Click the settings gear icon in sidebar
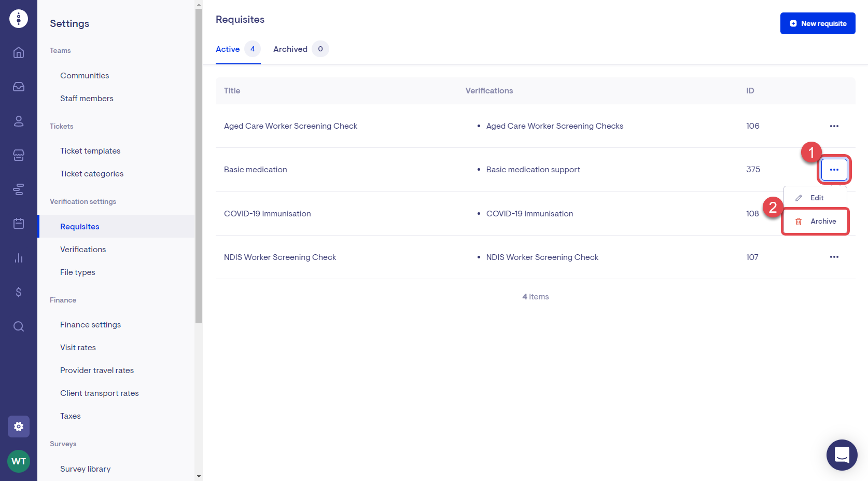This screenshot has width=868, height=481. (19, 427)
